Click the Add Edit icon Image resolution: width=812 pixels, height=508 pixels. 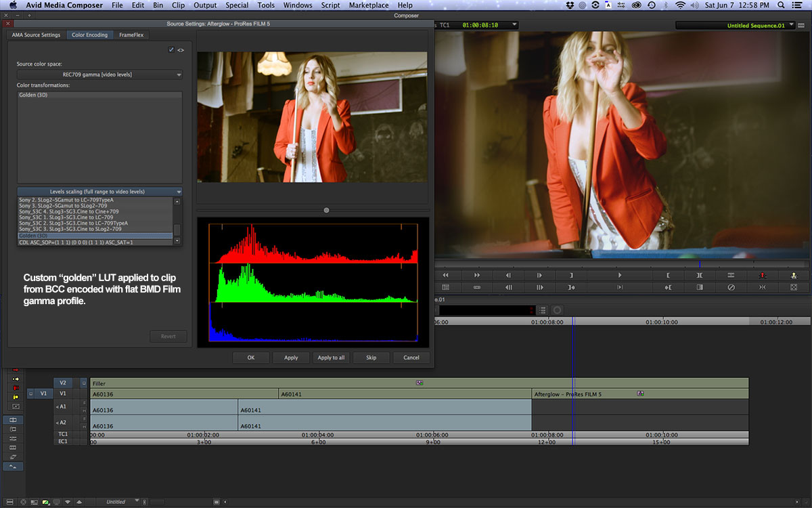(x=731, y=275)
